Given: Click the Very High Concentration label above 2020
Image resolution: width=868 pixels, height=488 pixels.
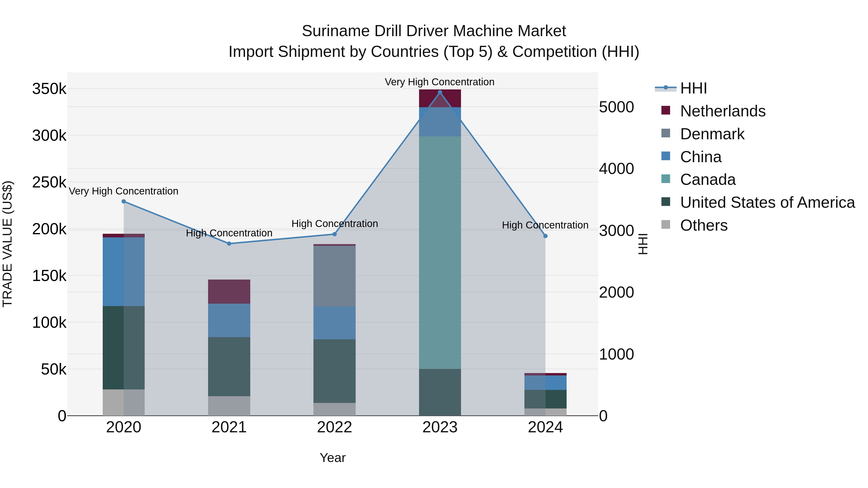Looking at the screenshot, I should click(124, 191).
